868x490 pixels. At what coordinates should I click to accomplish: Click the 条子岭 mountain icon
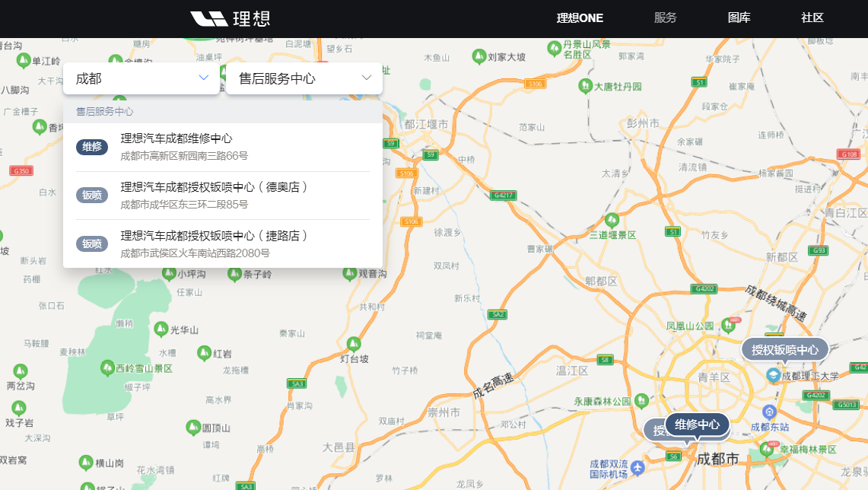(x=235, y=273)
